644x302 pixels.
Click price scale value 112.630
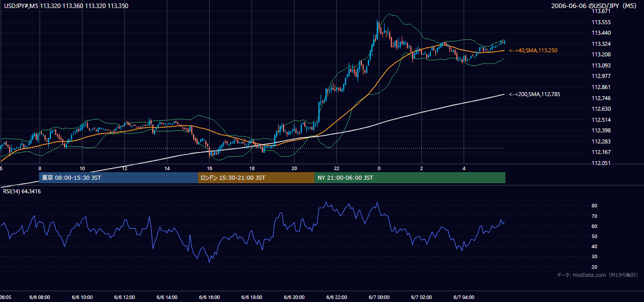click(x=601, y=109)
